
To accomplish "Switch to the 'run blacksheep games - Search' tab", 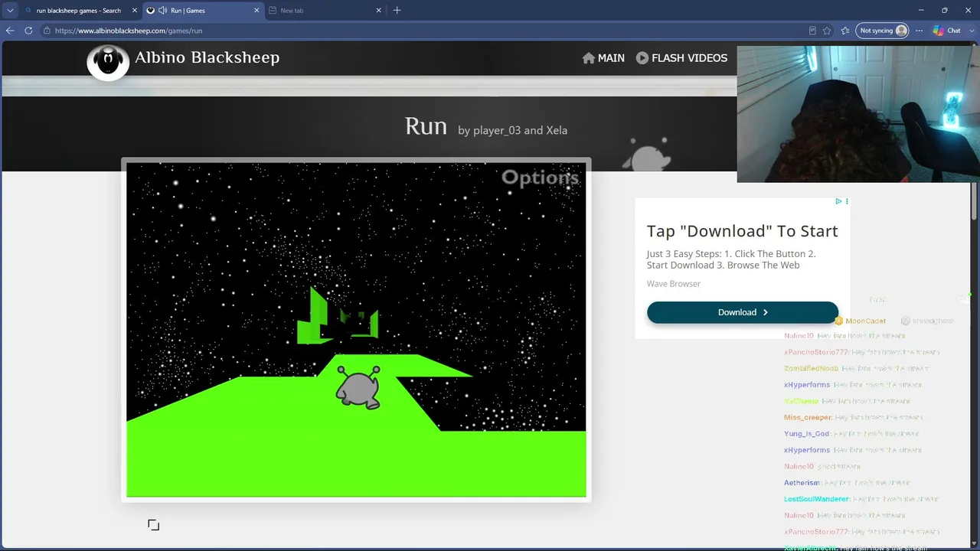I will click(78, 11).
